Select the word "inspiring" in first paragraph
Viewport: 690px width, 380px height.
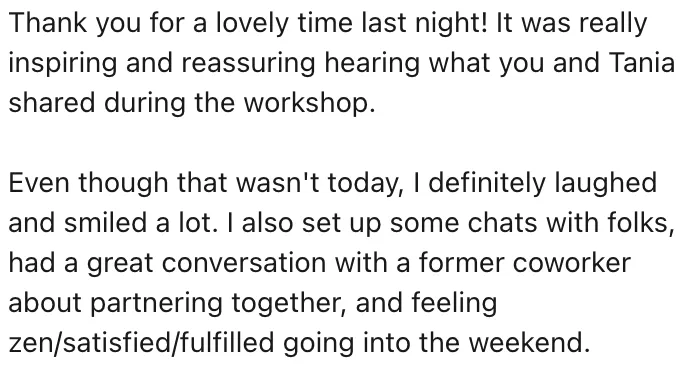click(63, 64)
